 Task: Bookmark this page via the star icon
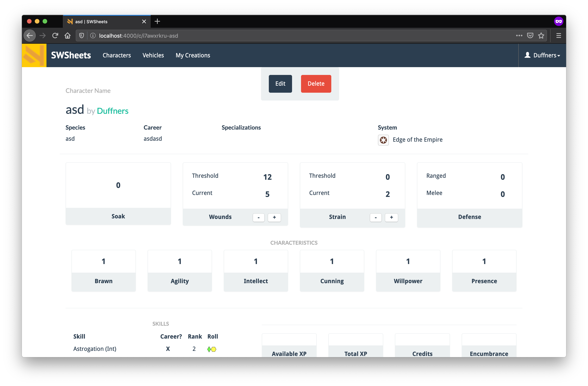[x=541, y=36]
